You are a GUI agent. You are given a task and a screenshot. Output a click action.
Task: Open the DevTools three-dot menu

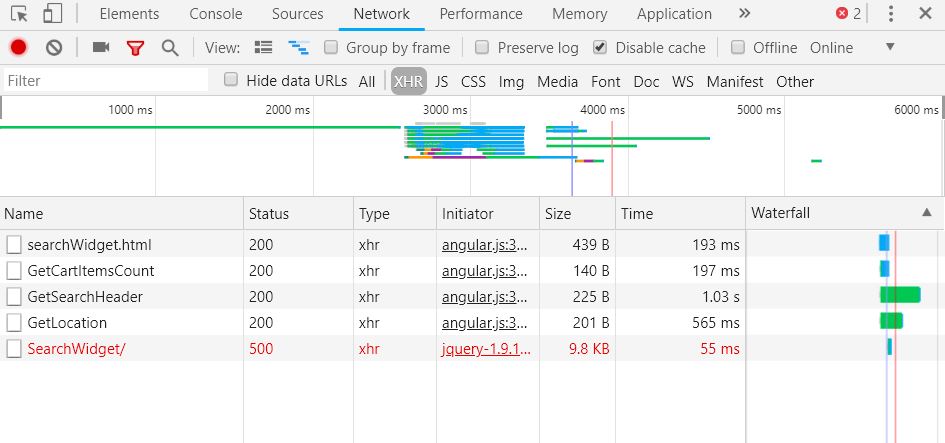890,14
